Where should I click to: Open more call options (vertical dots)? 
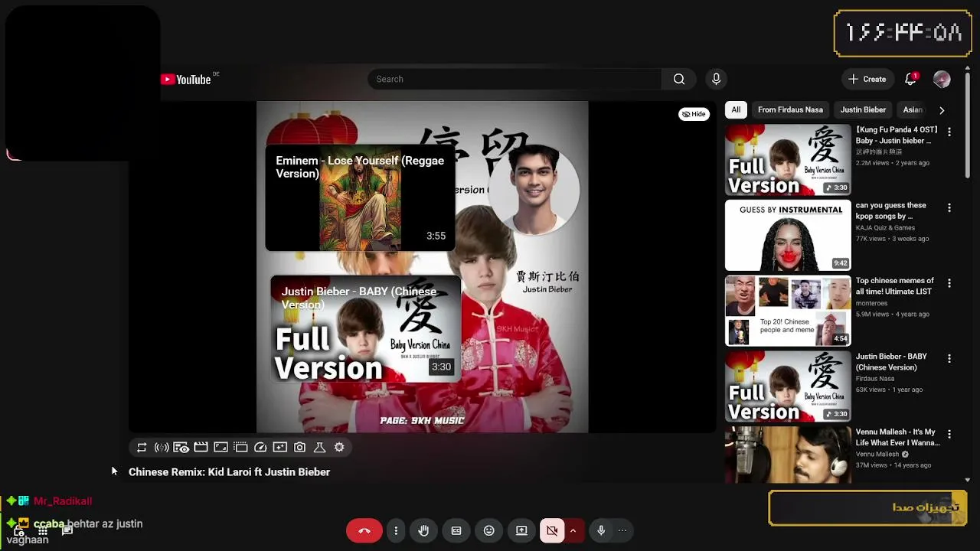[x=396, y=530]
